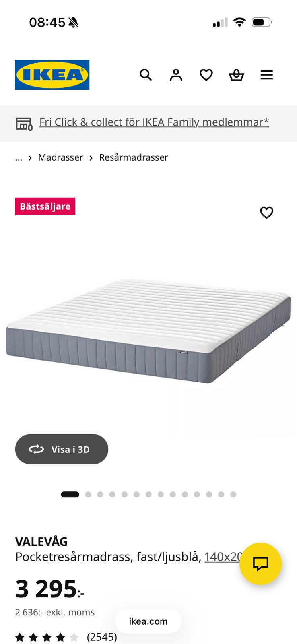
Task: Open the hamburger menu
Action: point(266,75)
